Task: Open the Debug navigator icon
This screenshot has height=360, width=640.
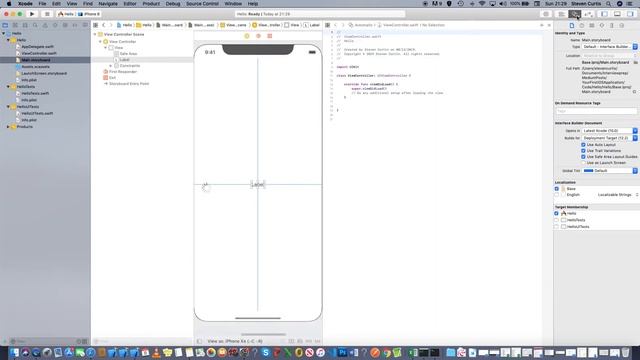Action: point(65,25)
